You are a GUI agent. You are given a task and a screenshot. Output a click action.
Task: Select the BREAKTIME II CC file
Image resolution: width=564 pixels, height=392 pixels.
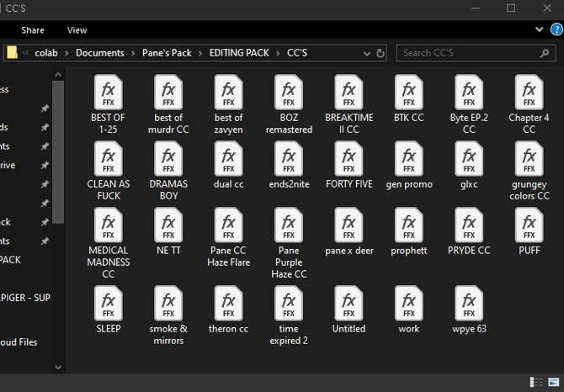click(349, 104)
